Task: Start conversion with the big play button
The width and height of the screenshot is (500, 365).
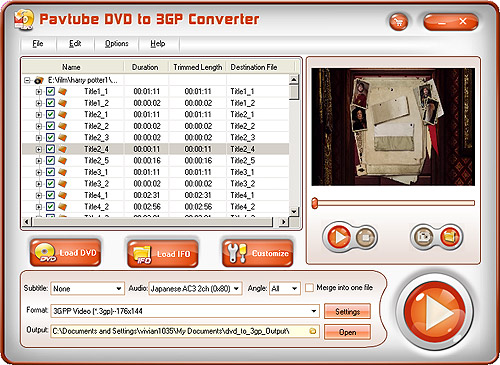Action: tap(435, 311)
